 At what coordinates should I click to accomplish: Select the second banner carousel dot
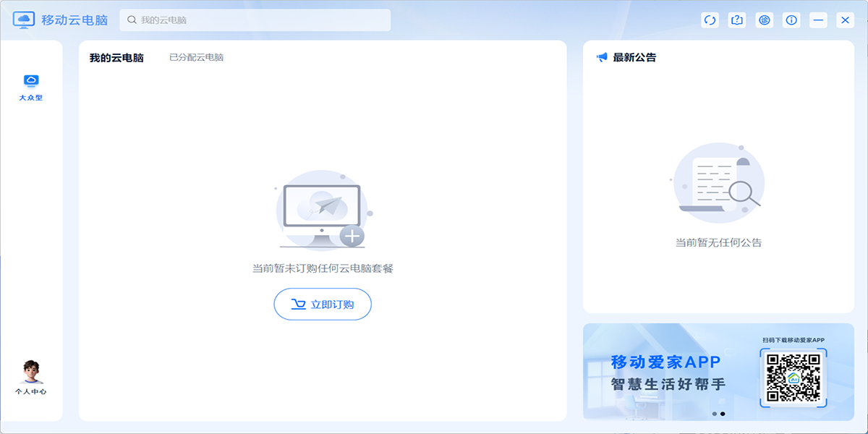pos(723,414)
